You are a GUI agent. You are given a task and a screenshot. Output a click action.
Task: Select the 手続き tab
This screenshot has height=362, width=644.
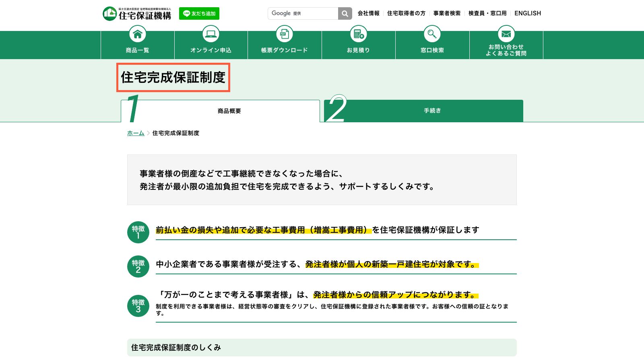(423, 111)
